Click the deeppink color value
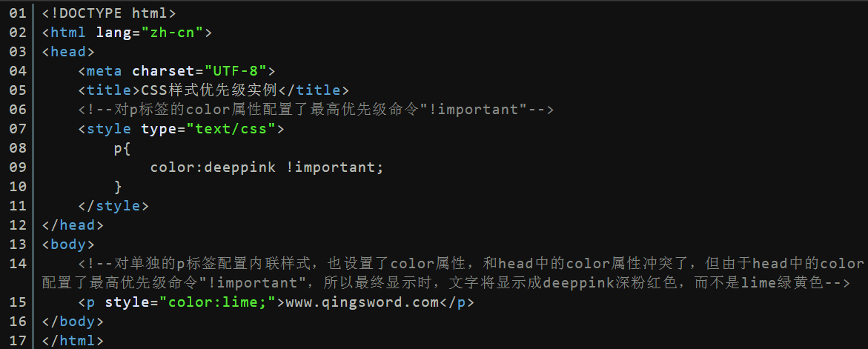868x349 pixels. click(x=239, y=167)
